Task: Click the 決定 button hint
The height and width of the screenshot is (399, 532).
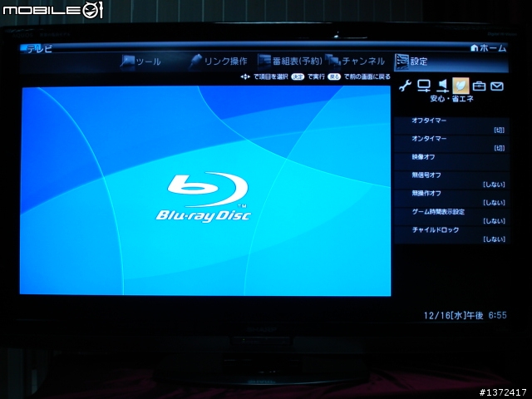Action: [x=298, y=77]
